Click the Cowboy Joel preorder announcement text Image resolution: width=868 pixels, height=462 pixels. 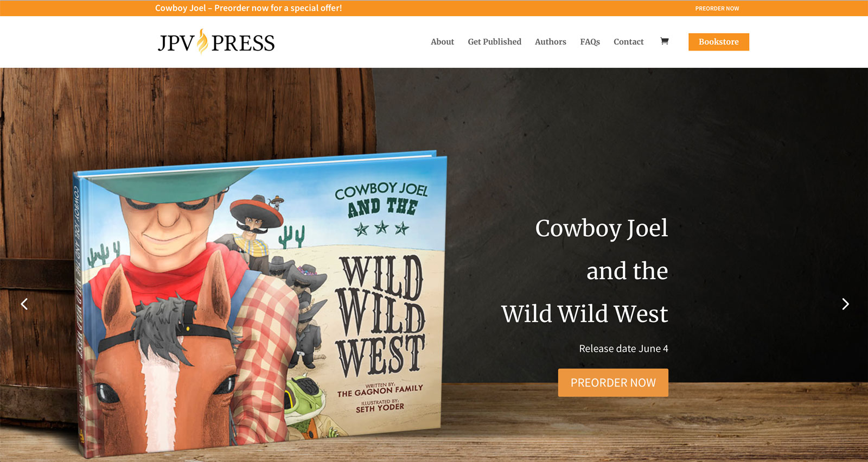[248, 8]
